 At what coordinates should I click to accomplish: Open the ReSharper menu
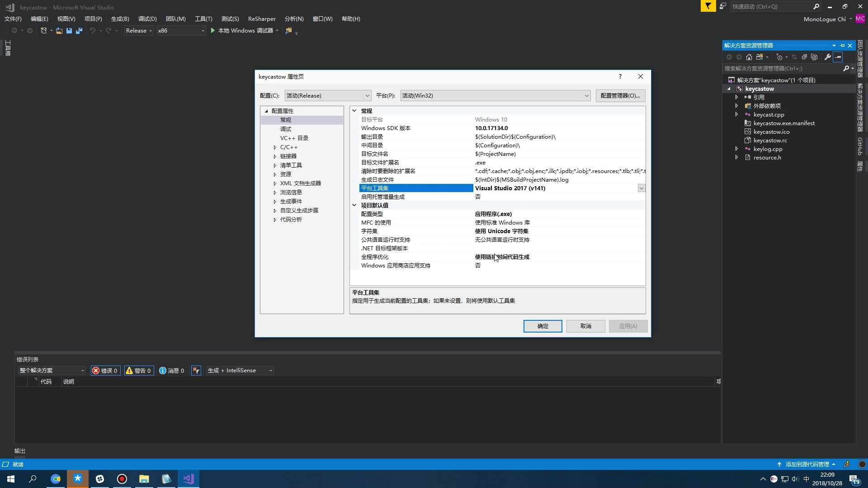[x=262, y=19]
